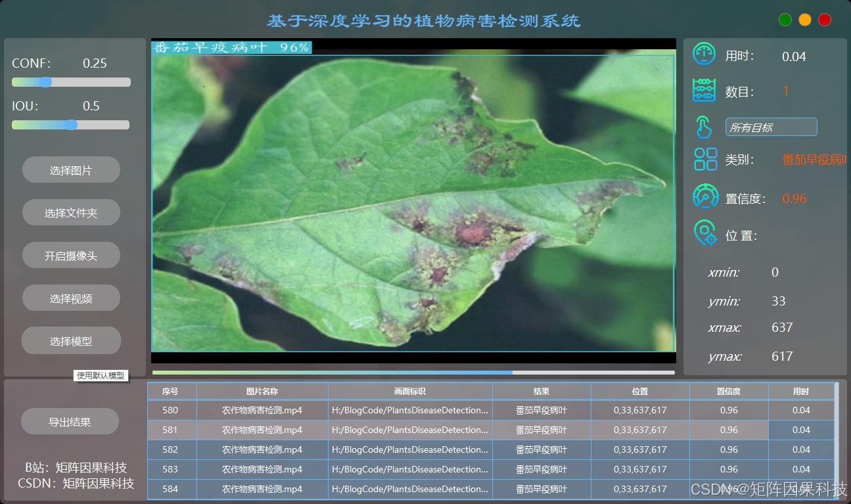Screen dimensions: 851x504
Task: Click file path cell in row 582
Action: (x=410, y=449)
